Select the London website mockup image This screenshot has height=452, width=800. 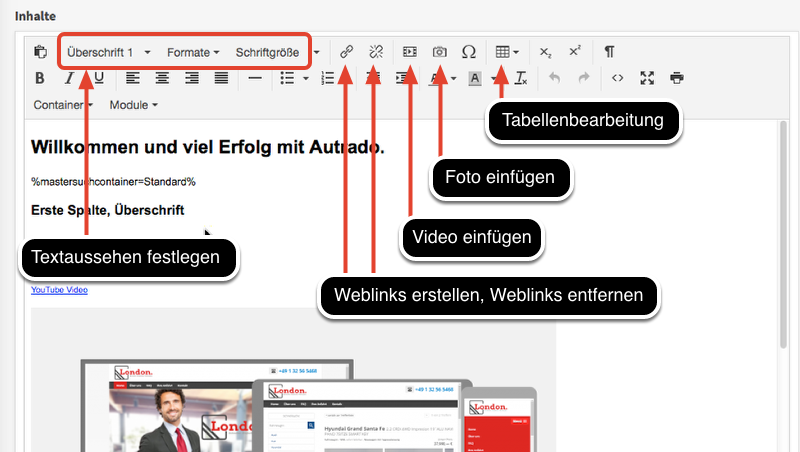(293, 380)
